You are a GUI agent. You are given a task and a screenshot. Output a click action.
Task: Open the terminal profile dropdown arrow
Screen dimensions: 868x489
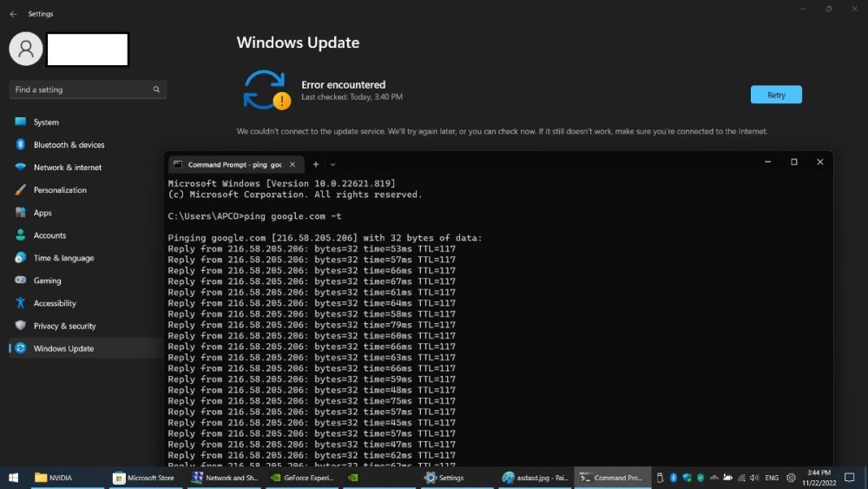pos(332,164)
